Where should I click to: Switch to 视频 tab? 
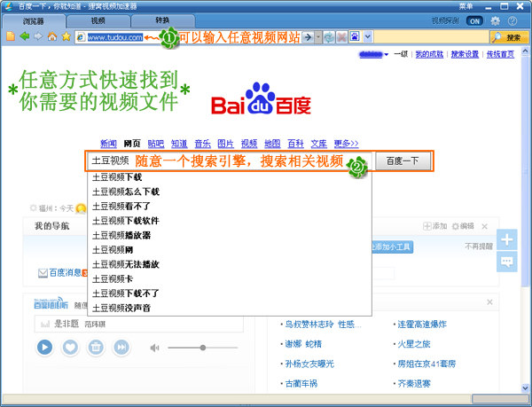(98, 21)
